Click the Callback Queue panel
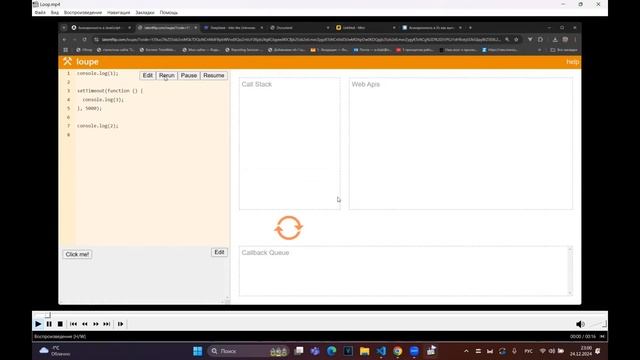The height and width of the screenshot is (360, 640). coord(406,271)
